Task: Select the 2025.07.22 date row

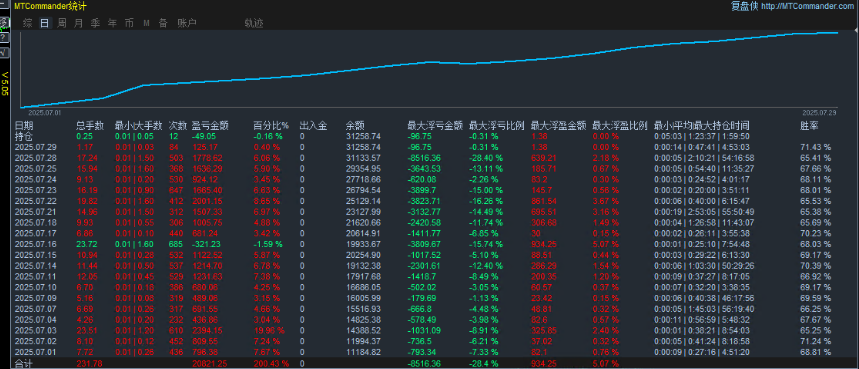Action: [36, 200]
